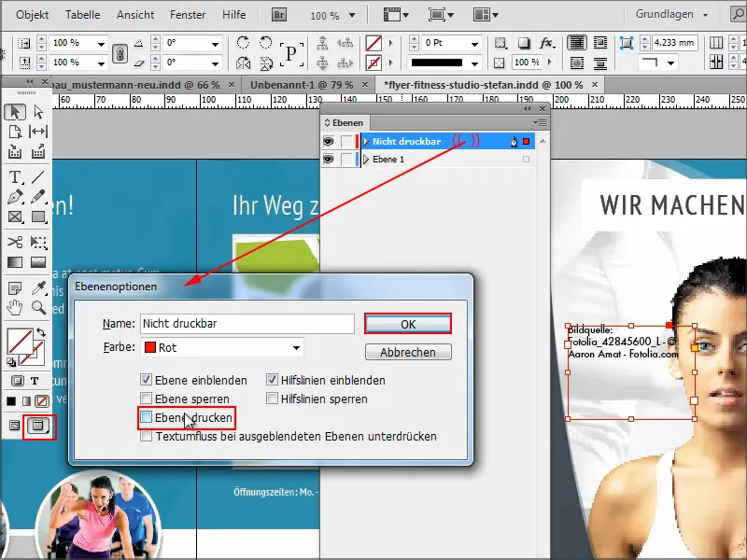Toggle Ebene sperren checkbox
The width and height of the screenshot is (747, 560).
pyautogui.click(x=146, y=399)
